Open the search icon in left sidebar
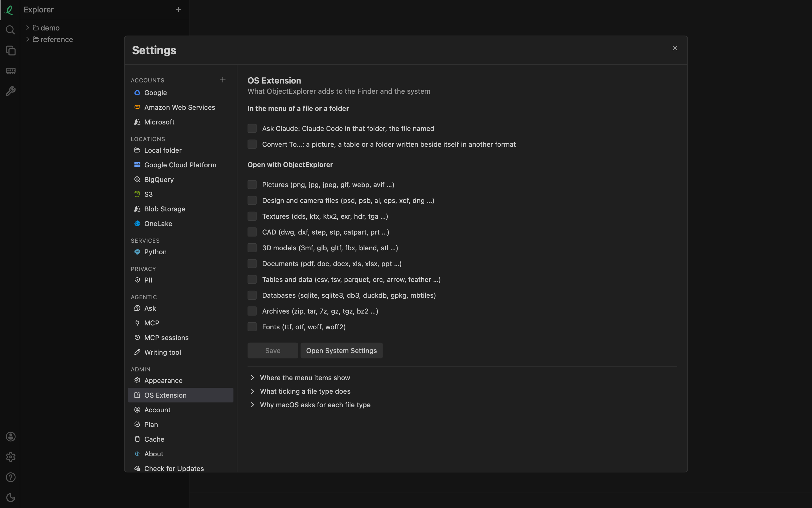 (10, 30)
